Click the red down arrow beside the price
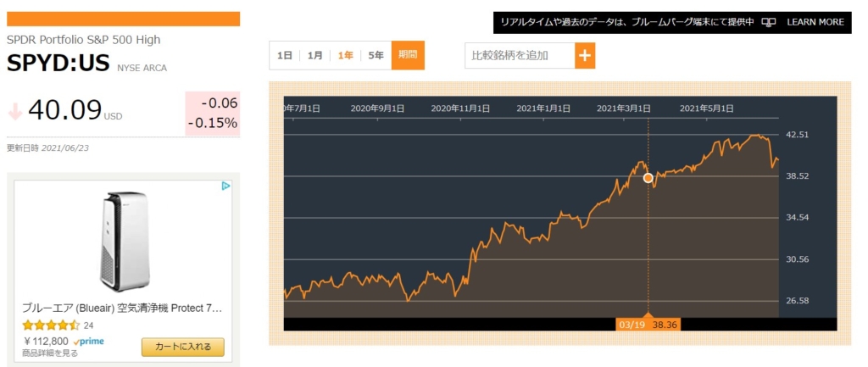868x367 pixels. pos(15,111)
